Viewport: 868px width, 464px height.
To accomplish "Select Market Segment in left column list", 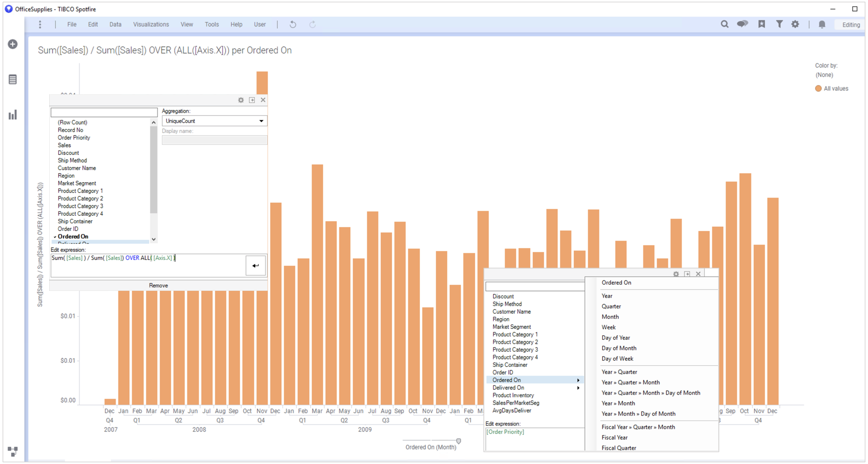I will click(x=77, y=183).
